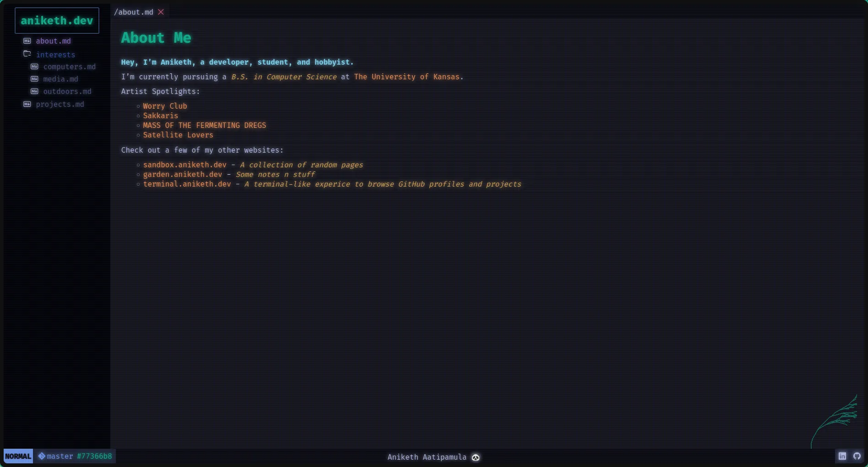868x467 pixels.
Task: Click the markdown icon beside outdoors.md
Action: point(34,91)
